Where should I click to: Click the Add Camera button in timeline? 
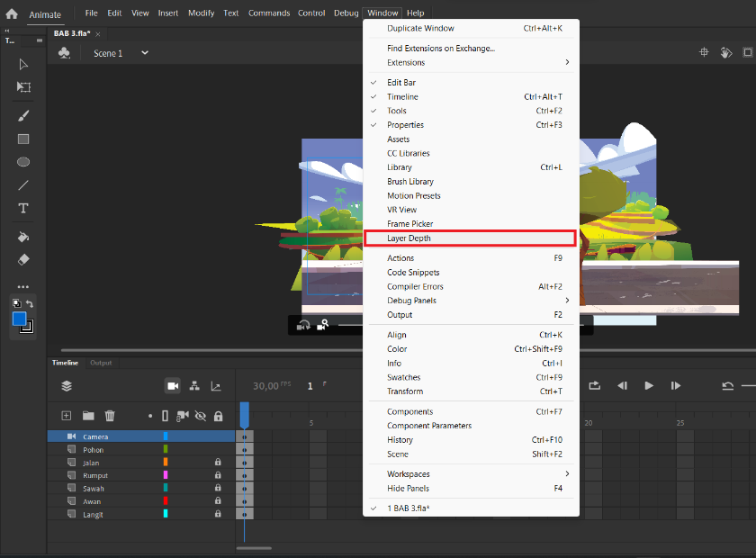[x=173, y=386]
